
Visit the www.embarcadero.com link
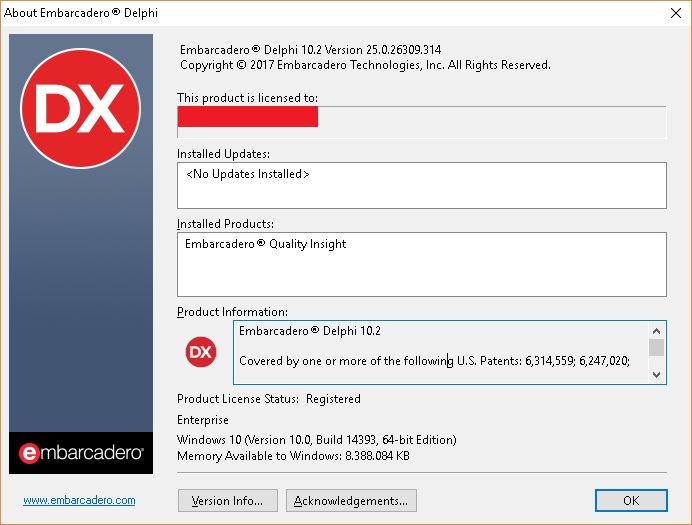tap(79, 500)
